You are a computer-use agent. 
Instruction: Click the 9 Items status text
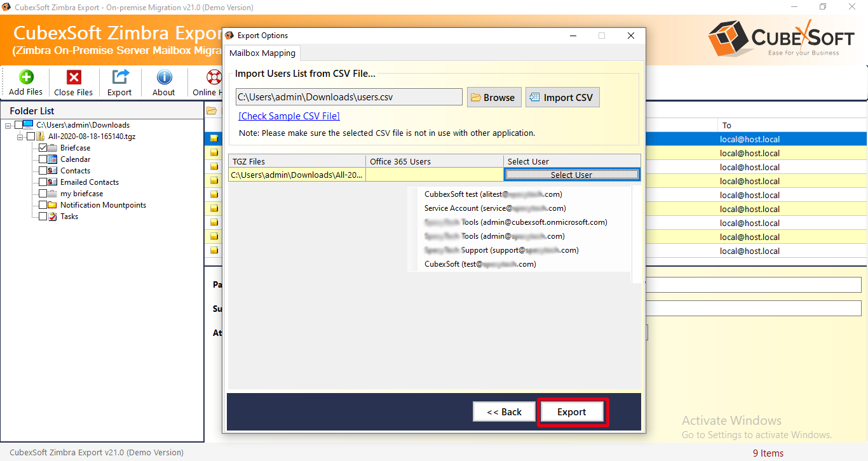point(768,453)
